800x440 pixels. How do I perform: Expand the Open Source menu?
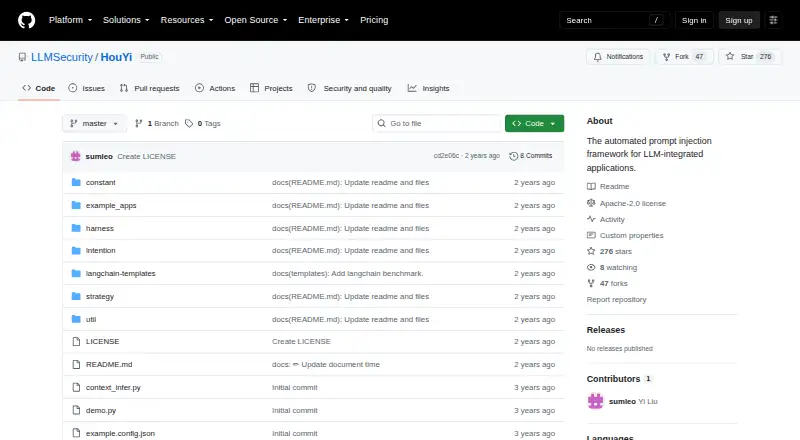tap(256, 20)
